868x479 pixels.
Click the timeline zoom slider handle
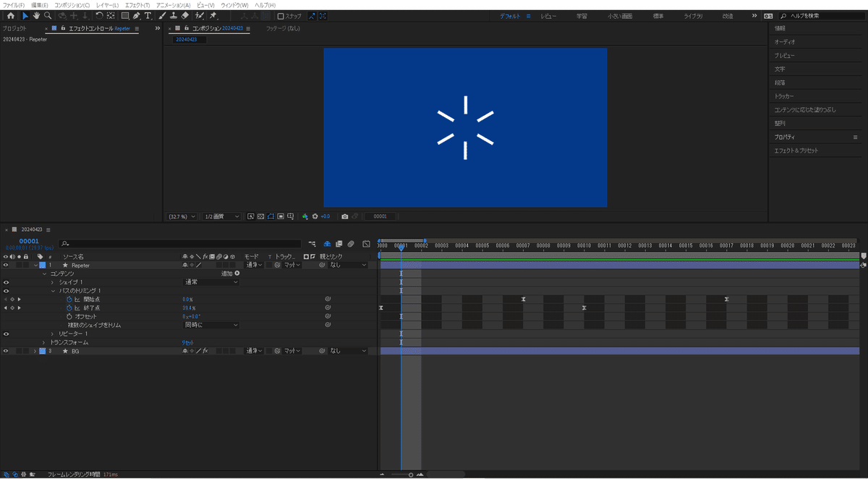pyautogui.click(x=411, y=475)
